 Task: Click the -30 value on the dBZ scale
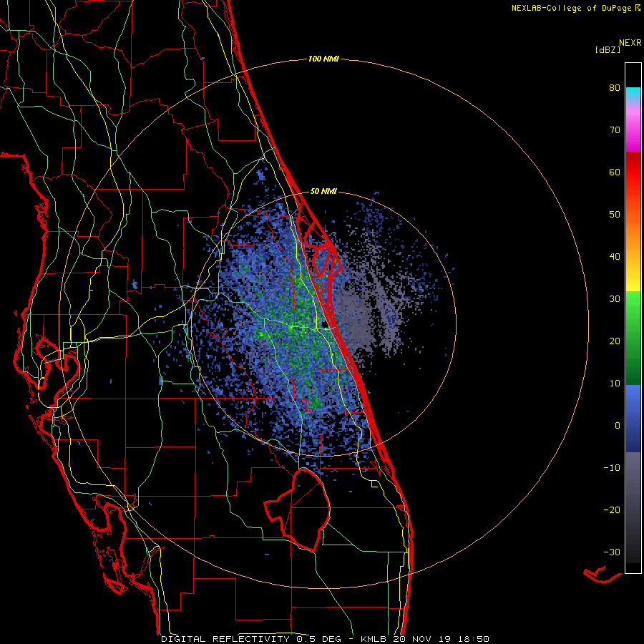click(612, 552)
